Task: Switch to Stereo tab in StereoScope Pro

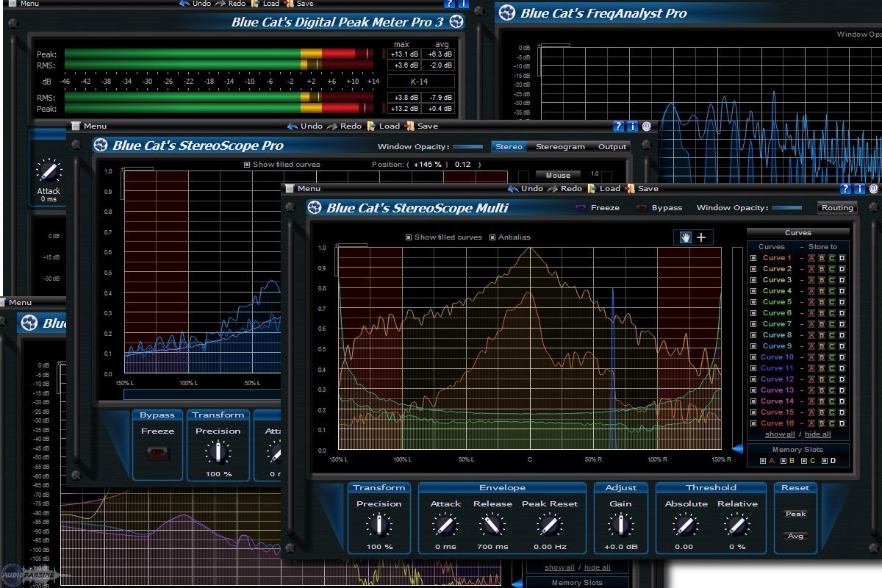Action: [x=509, y=147]
